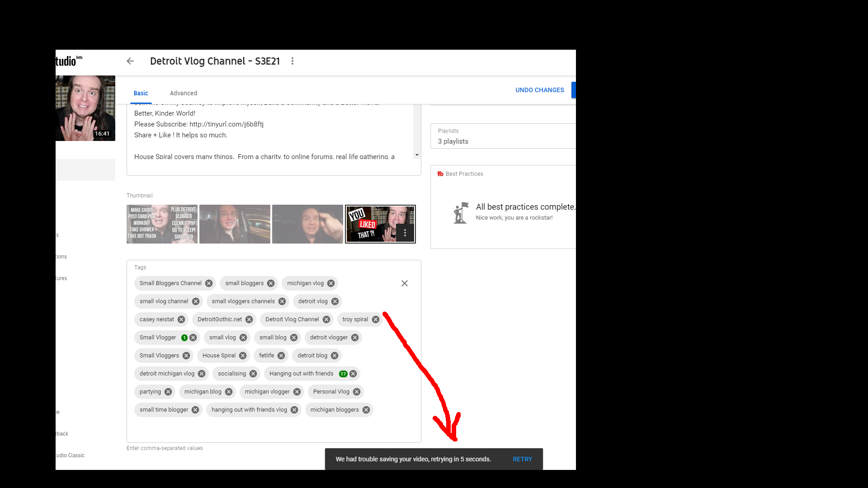Screen dimensions: 868x488
Task: Remove the 'detroit blog' tag
Action: tap(335, 356)
